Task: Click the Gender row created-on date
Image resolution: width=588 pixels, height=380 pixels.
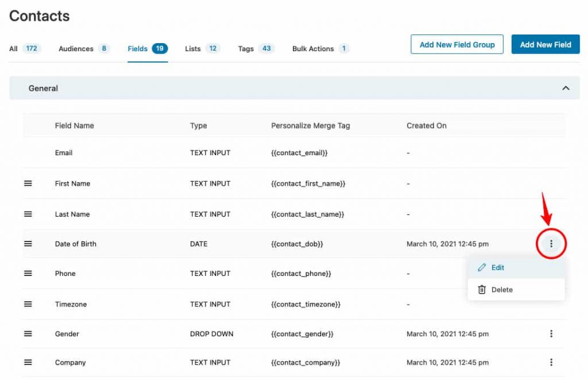Action: pos(447,334)
